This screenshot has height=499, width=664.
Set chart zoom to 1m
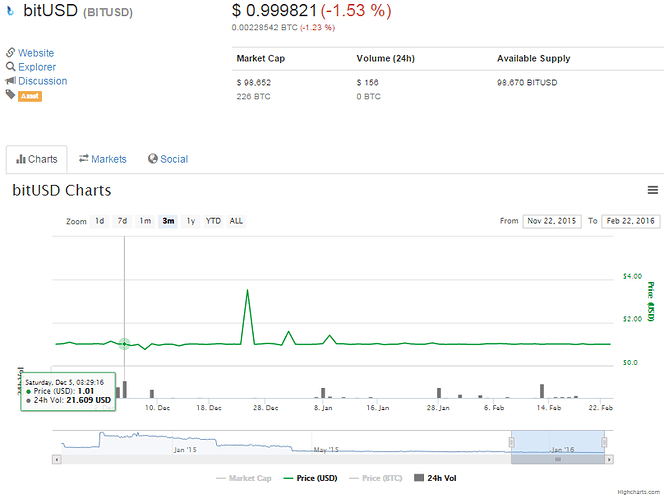point(145,221)
